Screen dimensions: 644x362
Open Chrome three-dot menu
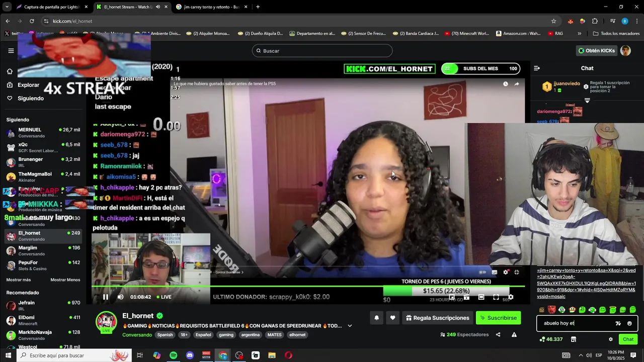(636, 21)
